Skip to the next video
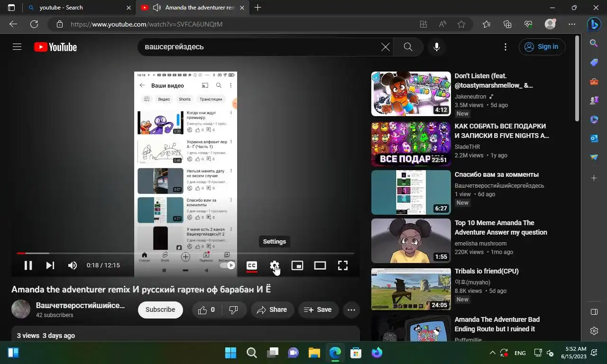The image size is (607, 364). click(x=50, y=265)
